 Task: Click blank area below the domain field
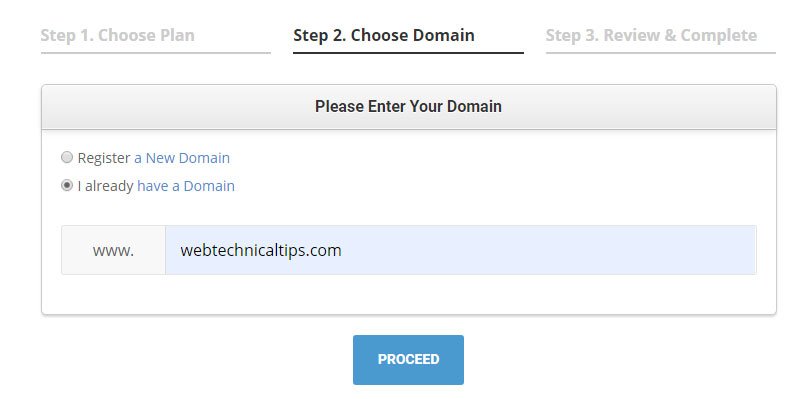point(408,294)
